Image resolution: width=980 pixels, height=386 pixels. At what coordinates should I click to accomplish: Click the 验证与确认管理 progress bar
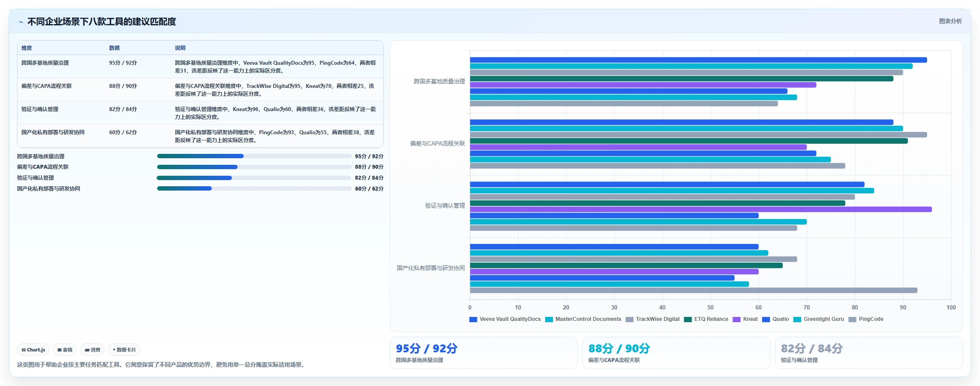[254, 178]
